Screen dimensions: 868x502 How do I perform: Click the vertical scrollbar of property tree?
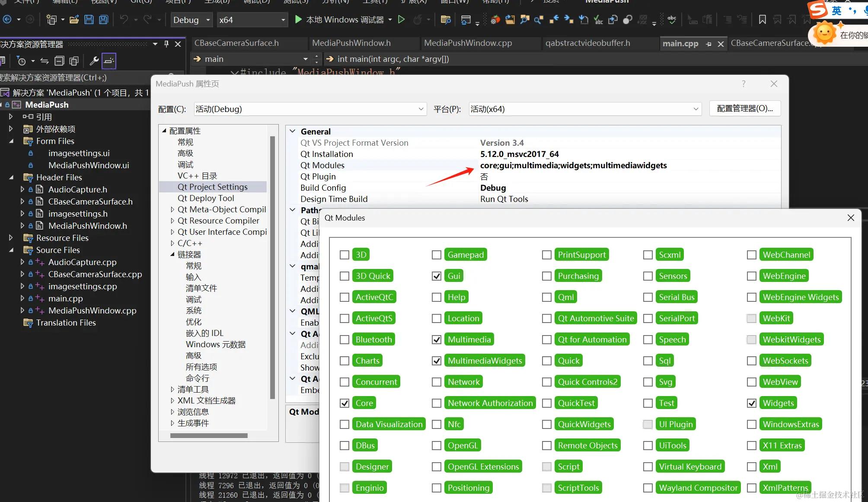(x=272, y=267)
